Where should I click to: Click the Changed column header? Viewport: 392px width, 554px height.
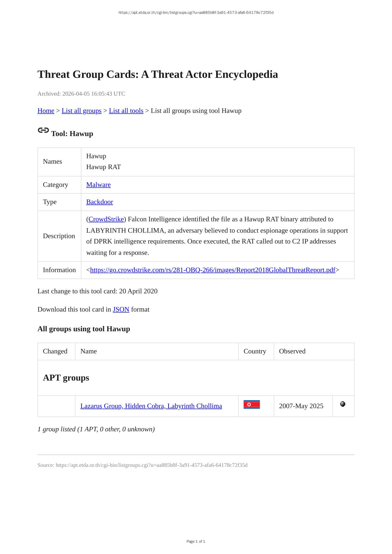pyautogui.click(x=55, y=351)
